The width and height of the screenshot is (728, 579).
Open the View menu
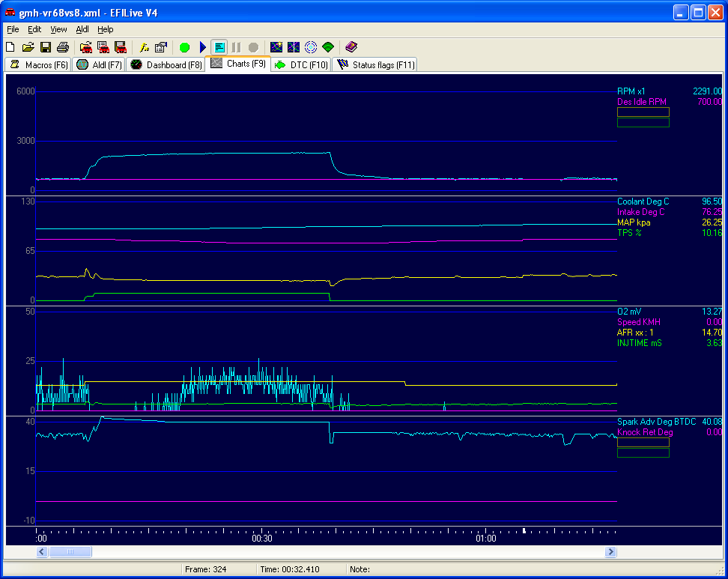pyautogui.click(x=58, y=29)
